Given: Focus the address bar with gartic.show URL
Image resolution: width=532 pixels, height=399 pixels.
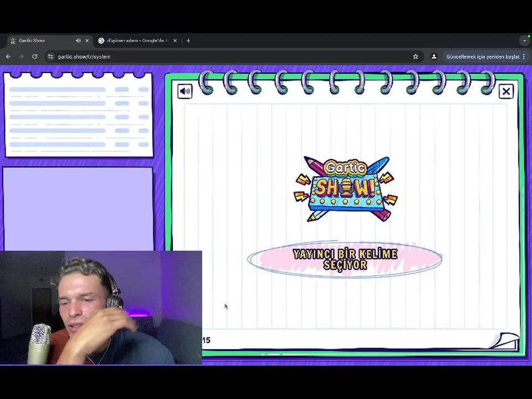Looking at the screenshot, I should click(234, 57).
